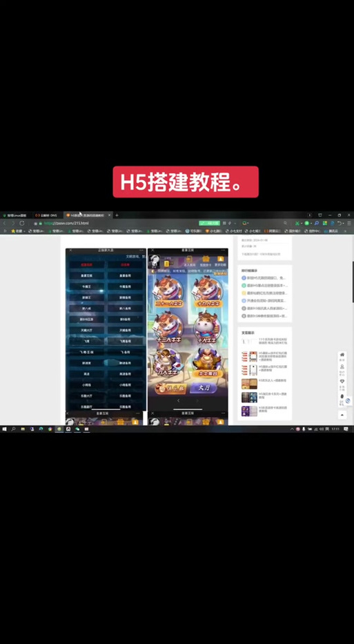Open the browser hamburger menu
The width and height of the screenshot is (354, 644).
(350, 223)
